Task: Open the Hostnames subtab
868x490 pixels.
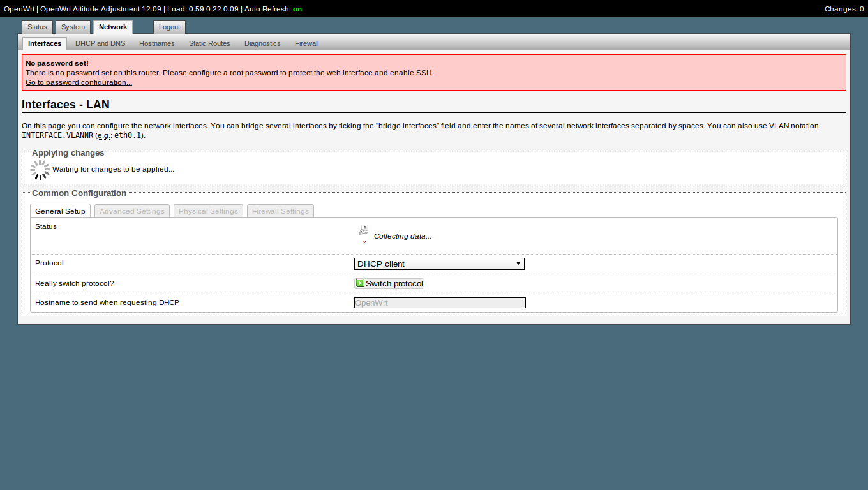Action: [157, 43]
